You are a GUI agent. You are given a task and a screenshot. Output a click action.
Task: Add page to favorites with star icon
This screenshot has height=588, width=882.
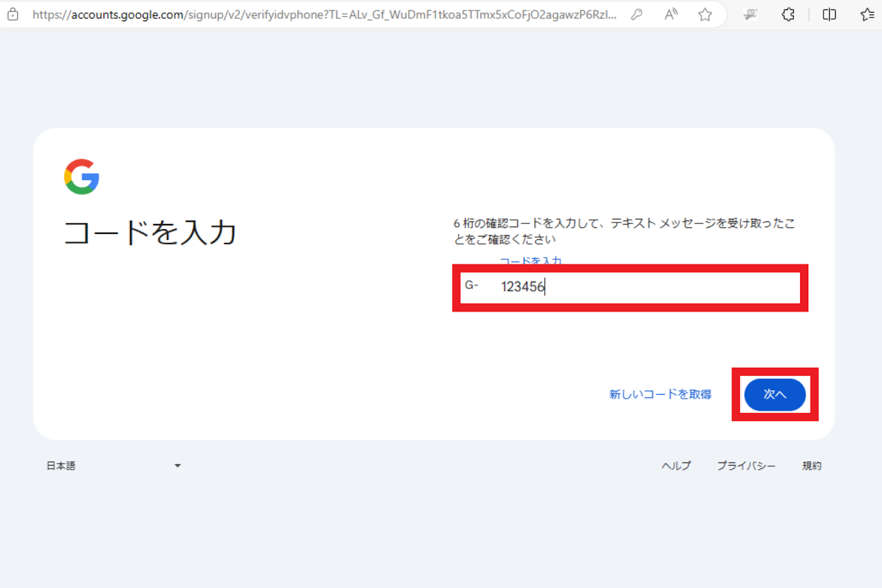705,15
